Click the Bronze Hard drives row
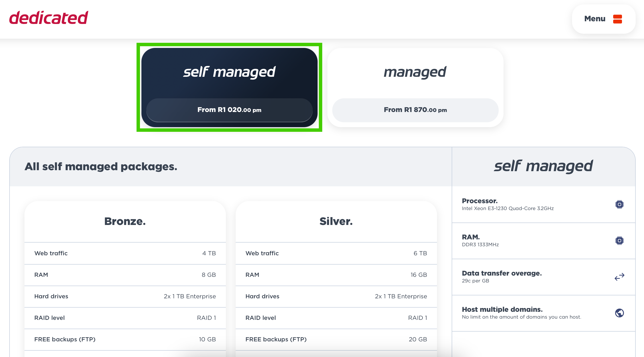This screenshot has width=644, height=357. pos(125,296)
